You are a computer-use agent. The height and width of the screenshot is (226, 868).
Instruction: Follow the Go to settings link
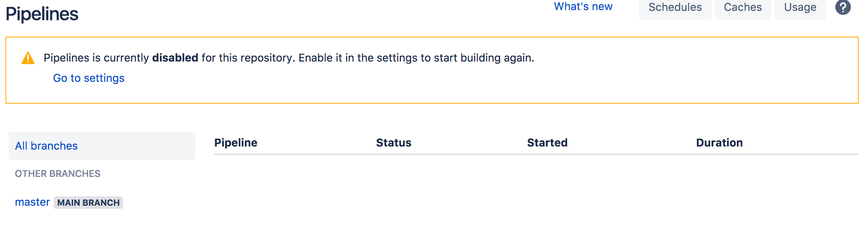pyautogui.click(x=89, y=78)
